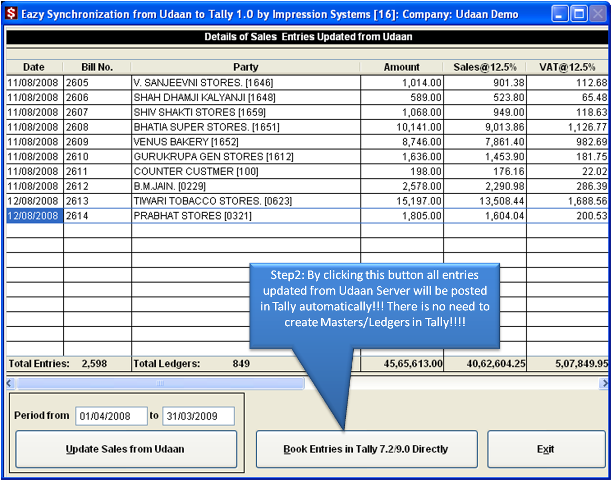Select party BHATIA SUPER STORES. [1651]

coord(246,127)
